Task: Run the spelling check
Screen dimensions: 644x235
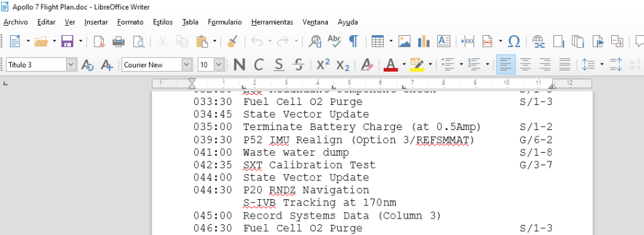Action: click(x=335, y=41)
